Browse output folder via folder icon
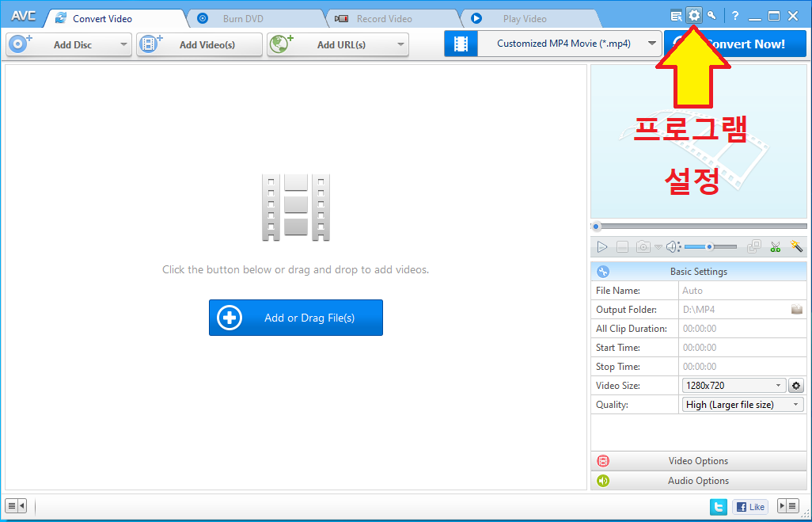The image size is (812, 522). tap(796, 310)
